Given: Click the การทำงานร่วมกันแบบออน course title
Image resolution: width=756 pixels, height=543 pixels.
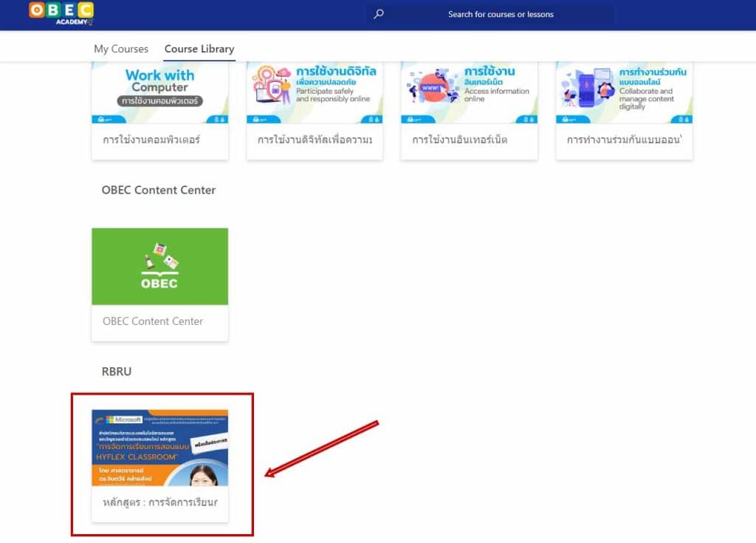Looking at the screenshot, I should (623, 140).
